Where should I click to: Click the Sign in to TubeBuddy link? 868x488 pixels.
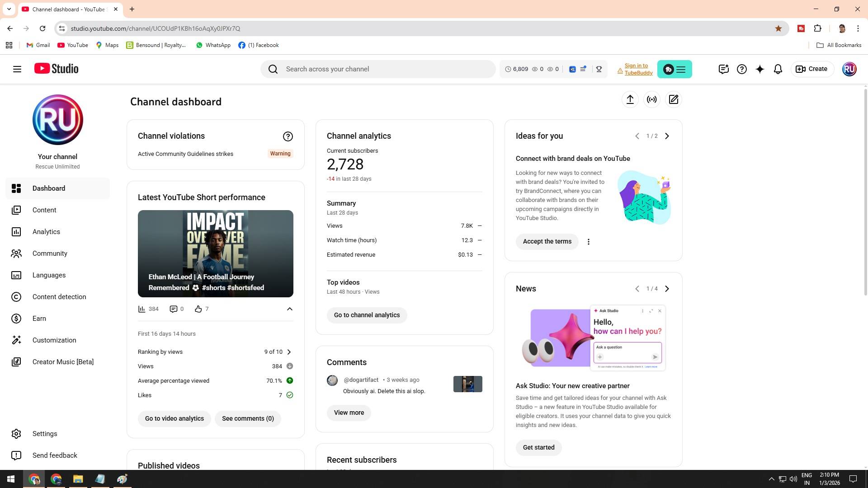638,69
